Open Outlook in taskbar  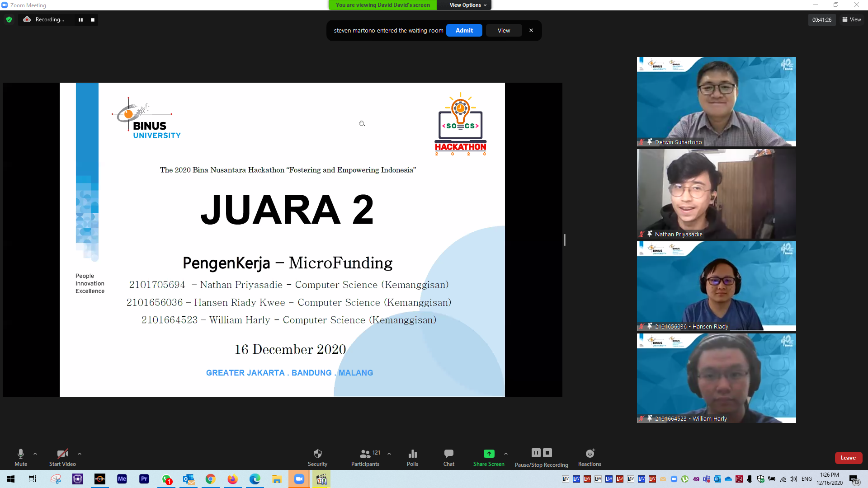tap(189, 479)
